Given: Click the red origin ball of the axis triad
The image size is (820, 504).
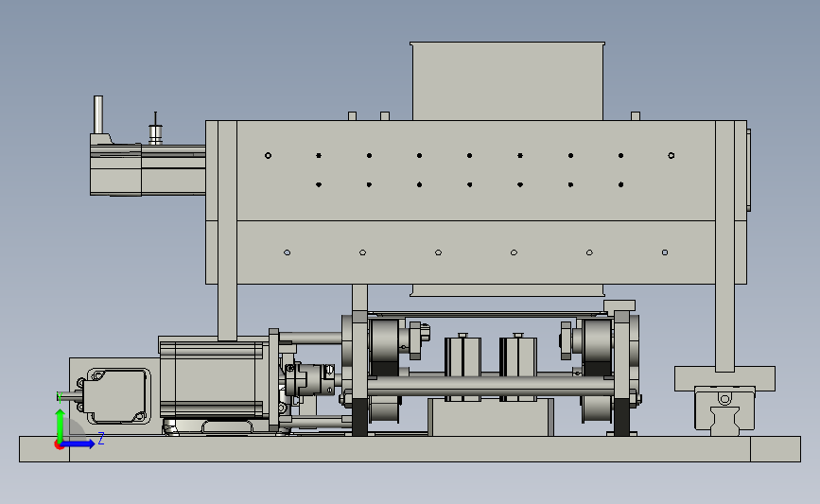Looking at the screenshot, I should pos(59,445).
